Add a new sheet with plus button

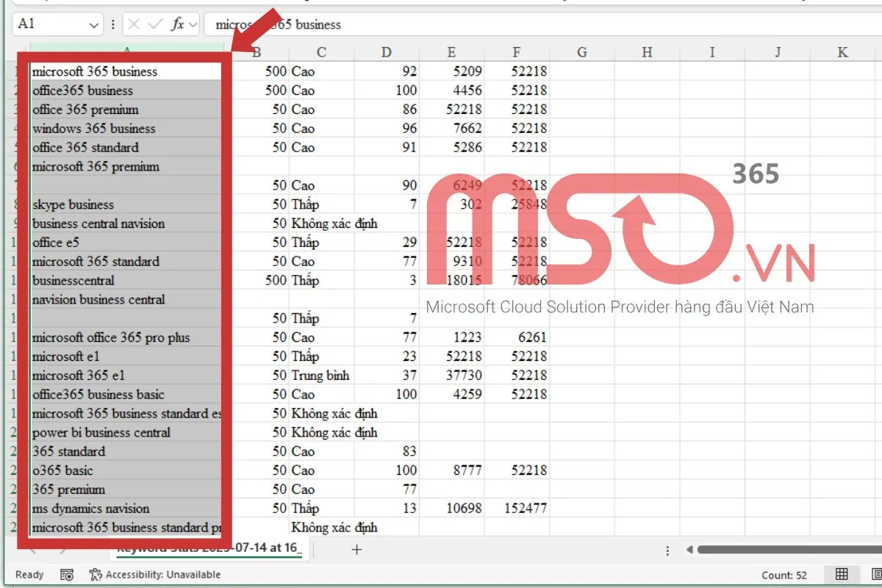[x=356, y=549]
